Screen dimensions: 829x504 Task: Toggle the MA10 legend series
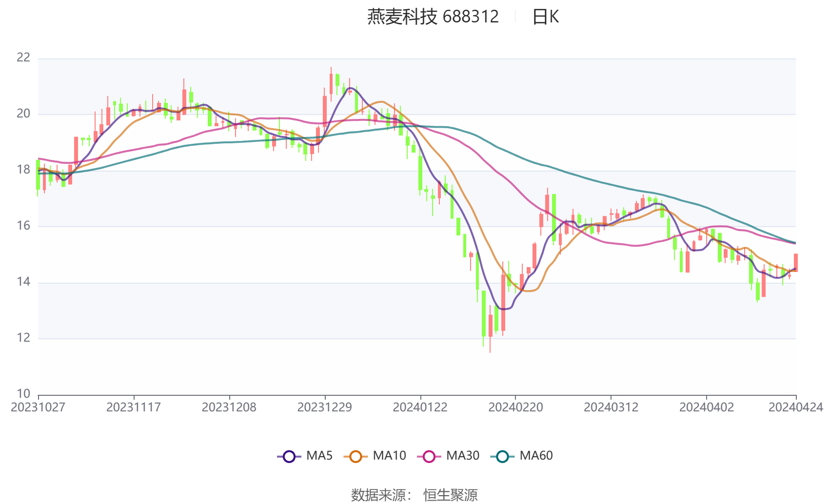[375, 456]
